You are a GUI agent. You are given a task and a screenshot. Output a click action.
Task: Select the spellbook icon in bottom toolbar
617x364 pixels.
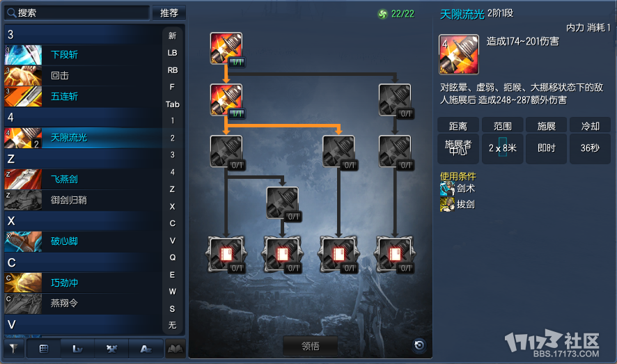pyautogui.click(x=175, y=349)
